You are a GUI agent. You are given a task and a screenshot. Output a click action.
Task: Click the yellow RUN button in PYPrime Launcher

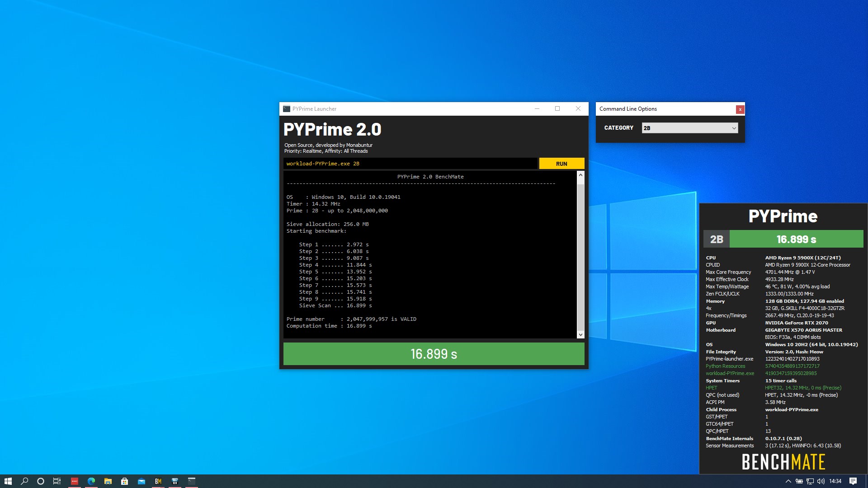(x=561, y=164)
